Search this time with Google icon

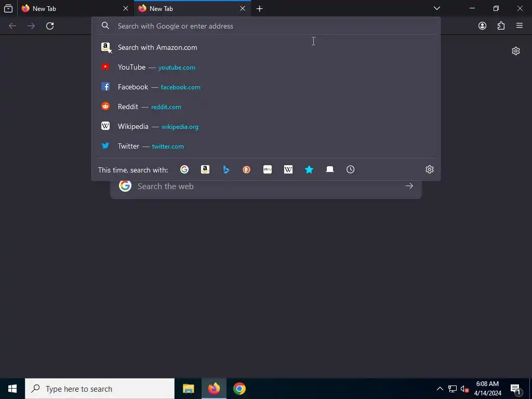[x=184, y=169]
